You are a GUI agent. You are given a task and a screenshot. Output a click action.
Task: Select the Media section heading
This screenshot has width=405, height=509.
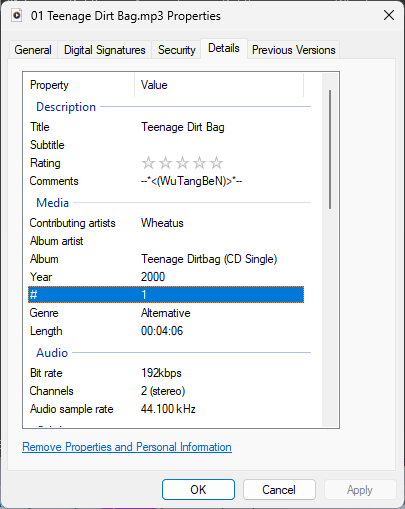point(52,203)
